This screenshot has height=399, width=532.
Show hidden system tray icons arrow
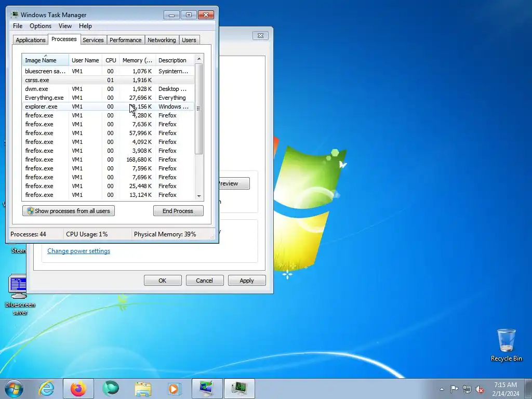pyautogui.click(x=442, y=389)
